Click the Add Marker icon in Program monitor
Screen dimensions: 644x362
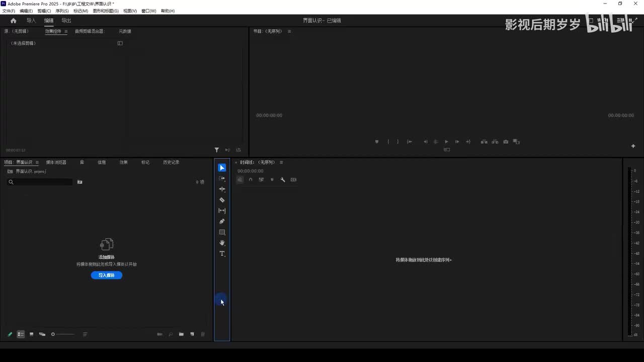click(x=377, y=142)
